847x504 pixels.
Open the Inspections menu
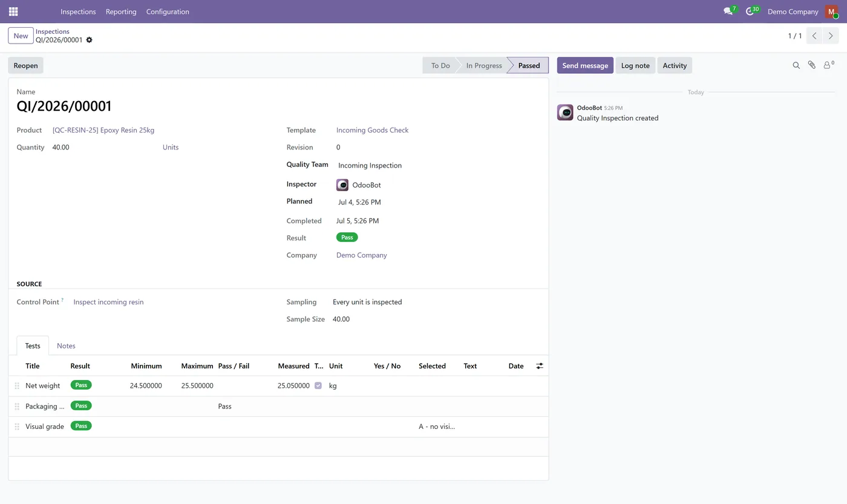coord(78,11)
